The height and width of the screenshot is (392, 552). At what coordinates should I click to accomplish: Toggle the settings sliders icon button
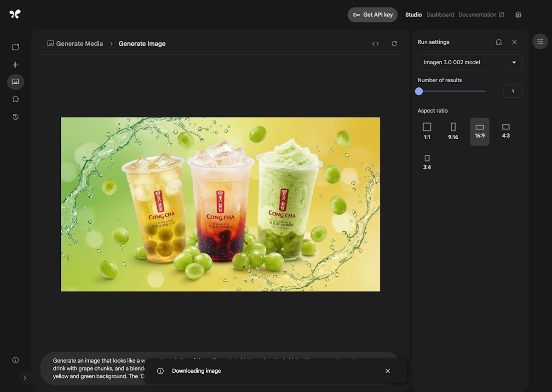(x=540, y=41)
